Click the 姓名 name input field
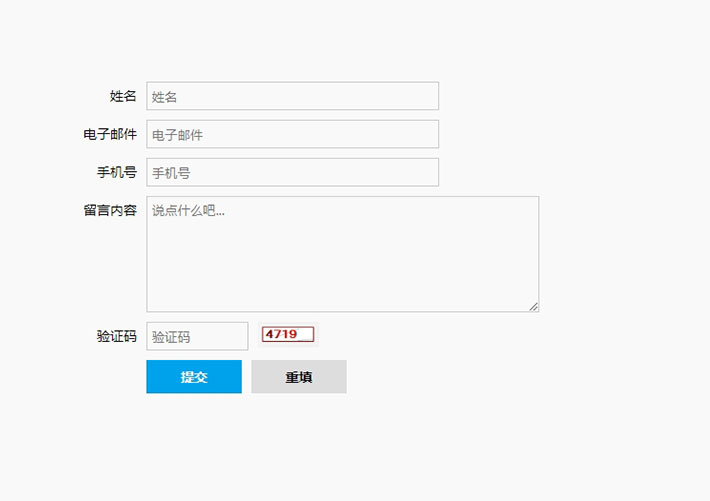The width and height of the screenshot is (710, 501). [292, 96]
